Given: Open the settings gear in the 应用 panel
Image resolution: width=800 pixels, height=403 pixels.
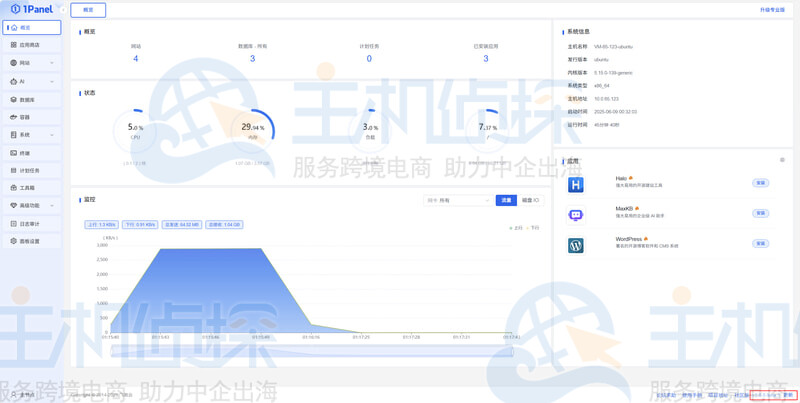Looking at the screenshot, I should pos(782,160).
